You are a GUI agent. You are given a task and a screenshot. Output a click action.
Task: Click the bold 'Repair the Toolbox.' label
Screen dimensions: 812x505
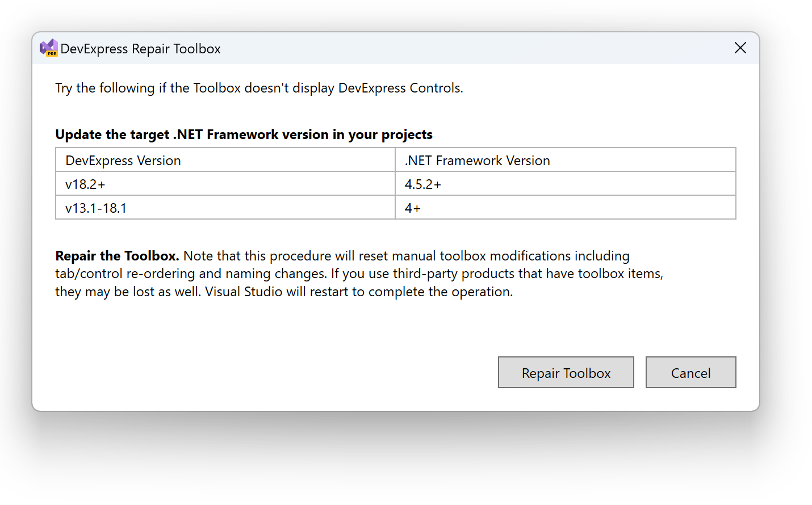click(117, 256)
